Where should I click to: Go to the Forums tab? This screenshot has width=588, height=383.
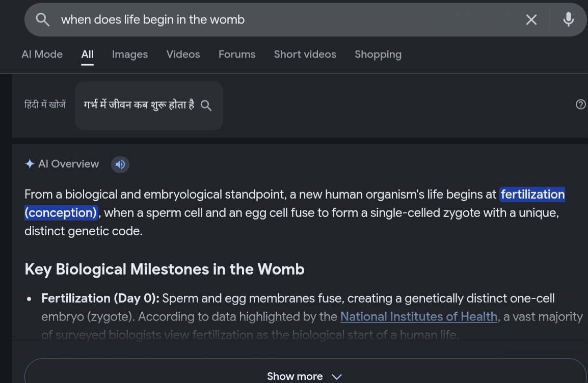pos(236,54)
